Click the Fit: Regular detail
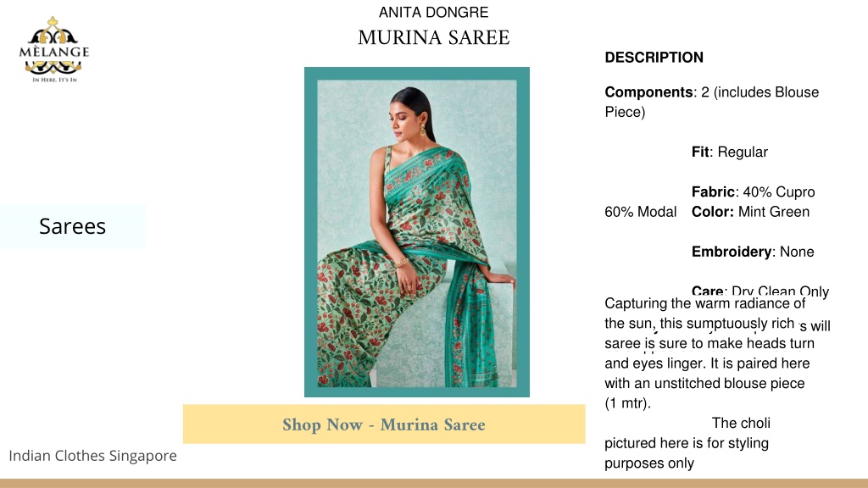 [730, 152]
